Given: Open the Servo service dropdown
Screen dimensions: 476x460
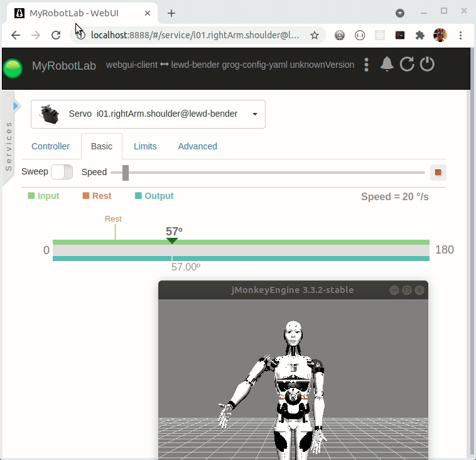Looking at the screenshot, I should pyautogui.click(x=148, y=114).
